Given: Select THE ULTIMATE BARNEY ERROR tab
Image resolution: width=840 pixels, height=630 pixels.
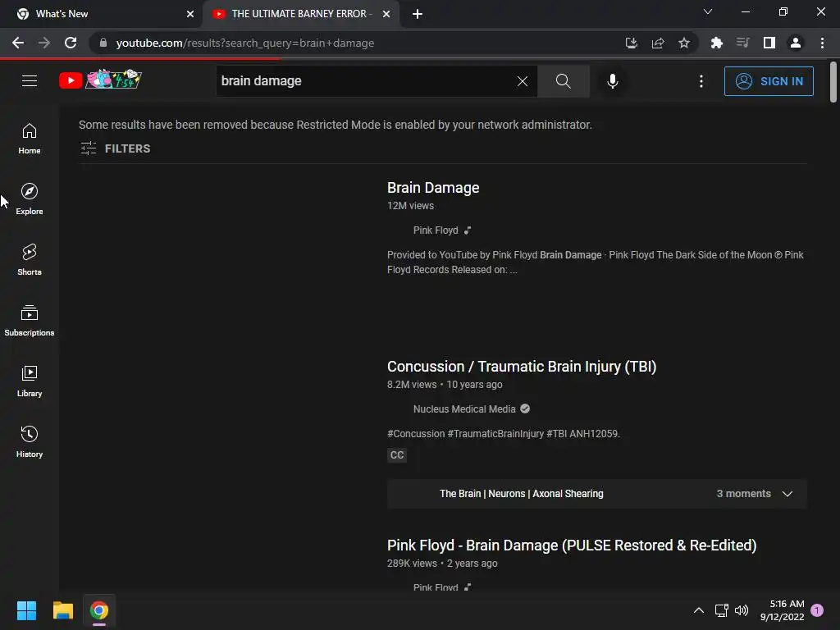Looking at the screenshot, I should [300, 14].
